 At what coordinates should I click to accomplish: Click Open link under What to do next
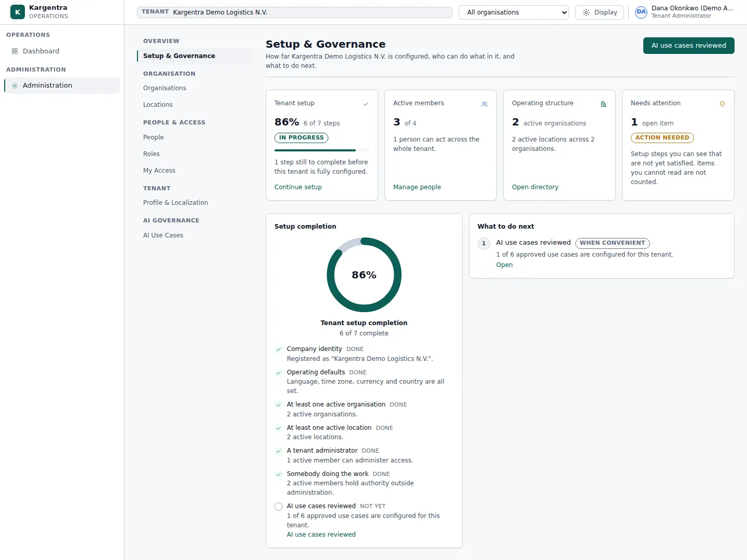coord(504,265)
